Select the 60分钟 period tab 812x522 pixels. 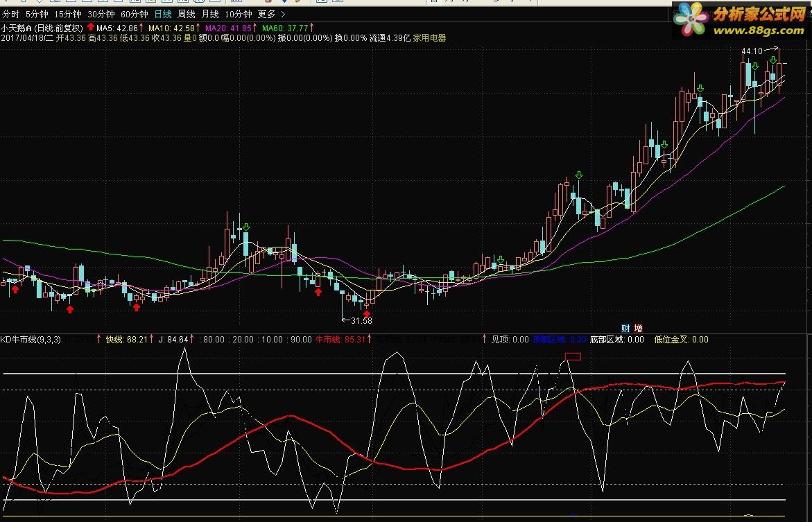pyautogui.click(x=134, y=14)
